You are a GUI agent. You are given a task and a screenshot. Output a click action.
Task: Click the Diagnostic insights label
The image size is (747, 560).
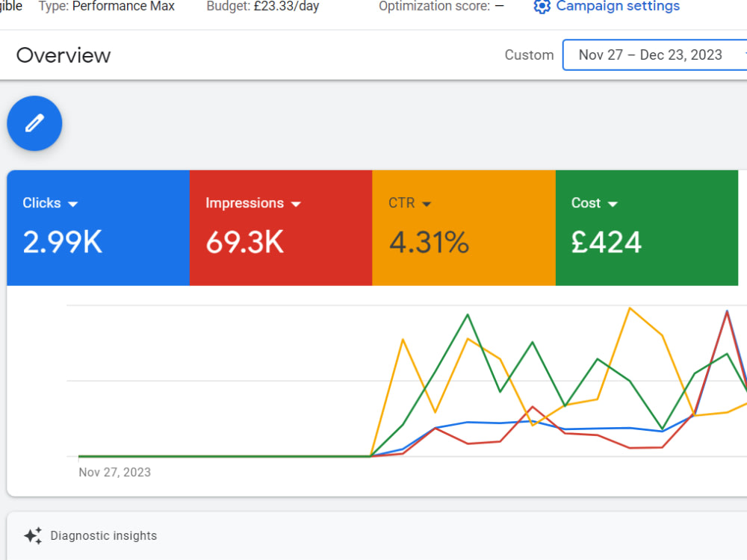click(x=103, y=535)
